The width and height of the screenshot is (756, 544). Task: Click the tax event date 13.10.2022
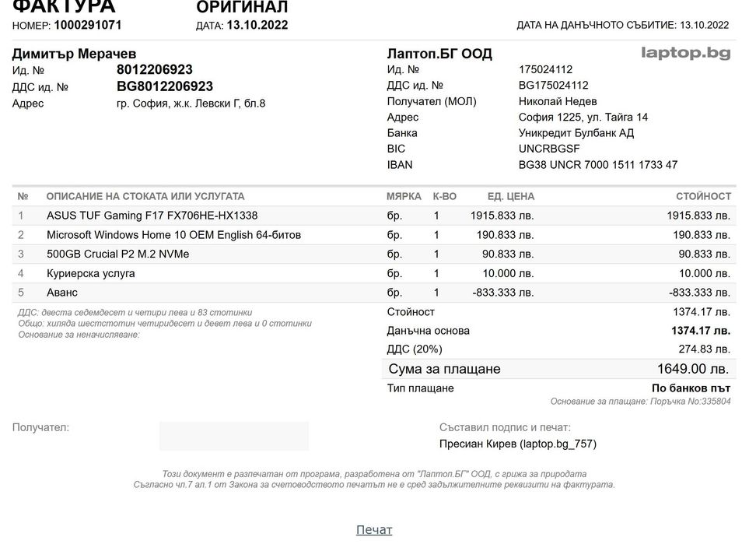click(x=705, y=25)
